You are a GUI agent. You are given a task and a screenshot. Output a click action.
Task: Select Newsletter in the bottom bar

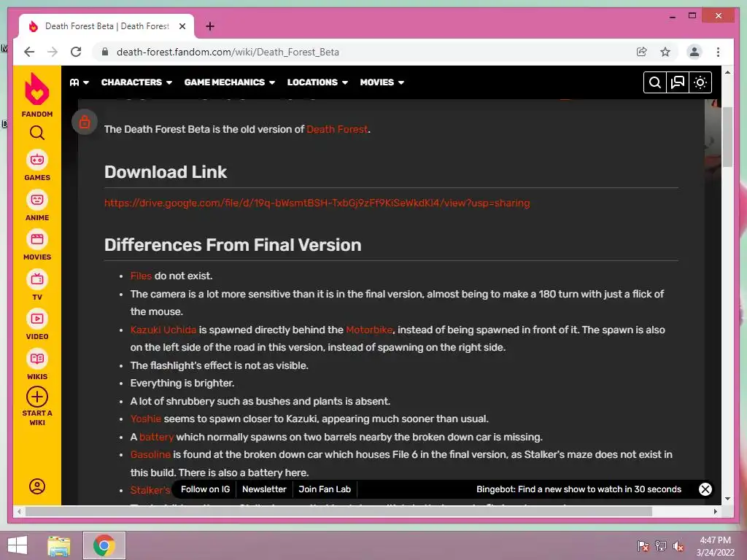264,489
